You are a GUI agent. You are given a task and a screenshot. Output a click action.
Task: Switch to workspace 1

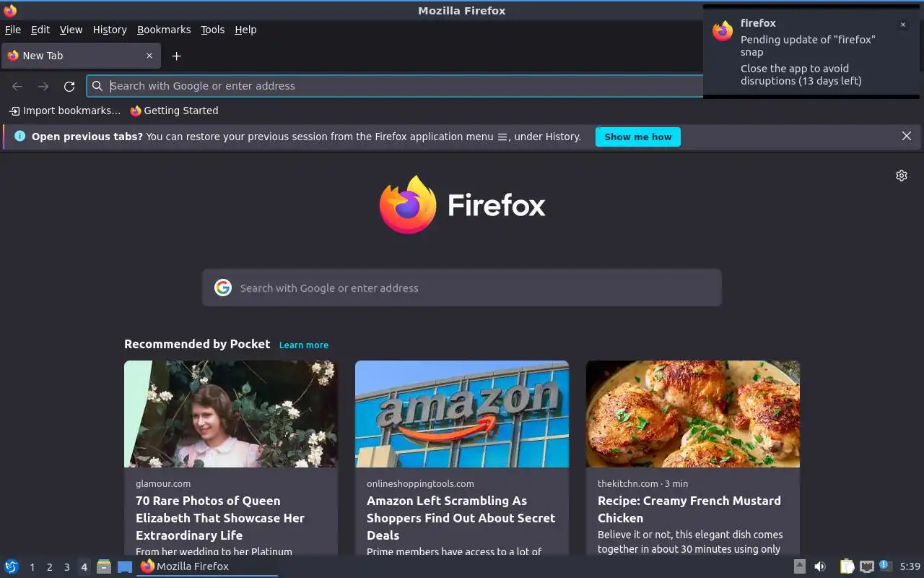coord(32,567)
